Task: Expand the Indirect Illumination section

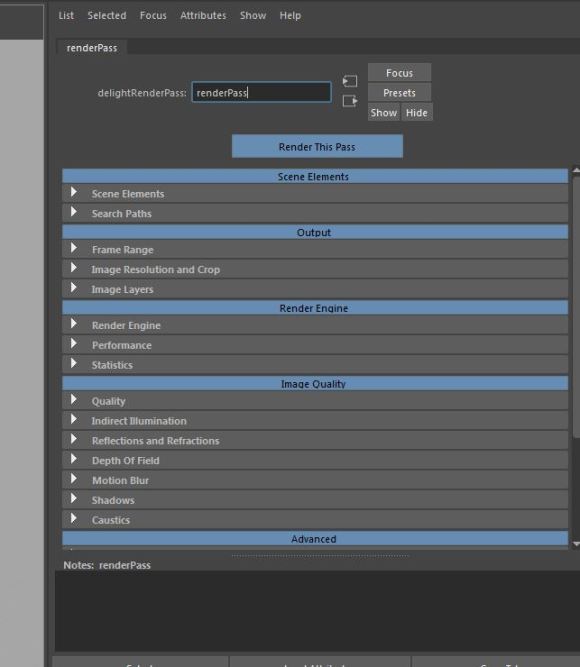Action: click(x=315, y=421)
